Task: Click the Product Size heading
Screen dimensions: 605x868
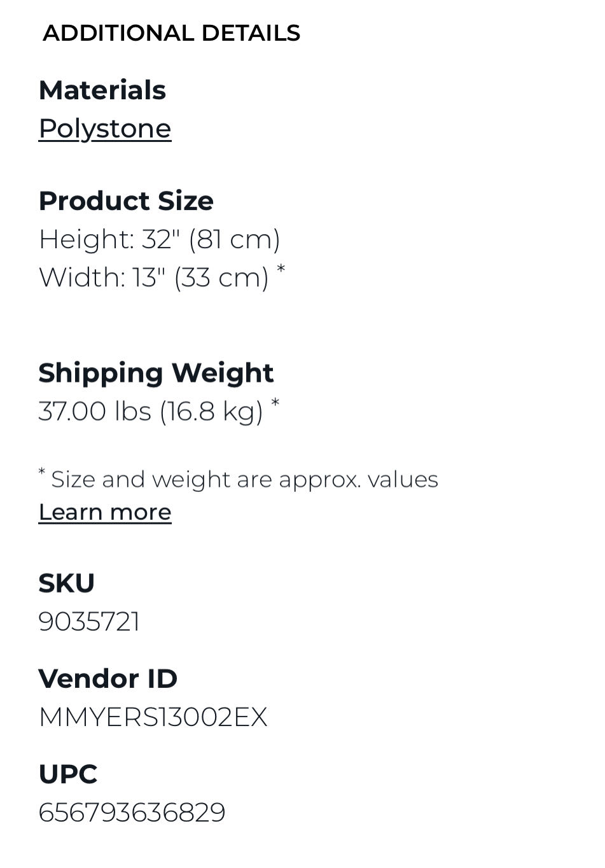Action: coord(126,201)
